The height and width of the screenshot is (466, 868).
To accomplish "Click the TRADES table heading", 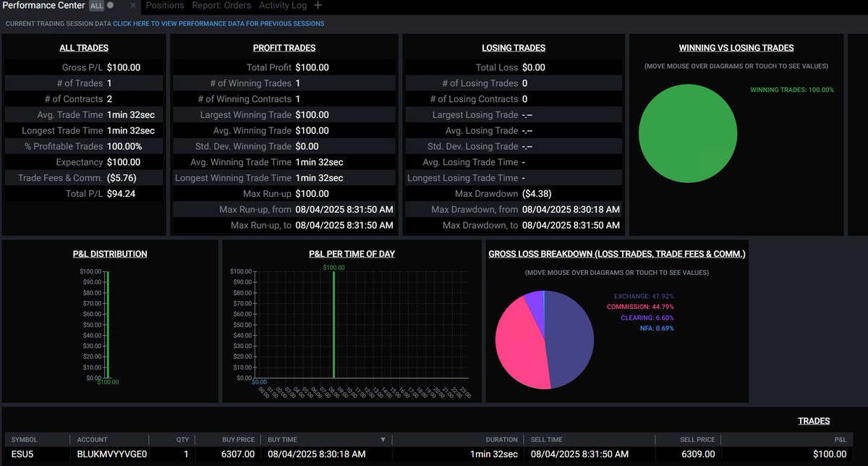I will click(814, 421).
